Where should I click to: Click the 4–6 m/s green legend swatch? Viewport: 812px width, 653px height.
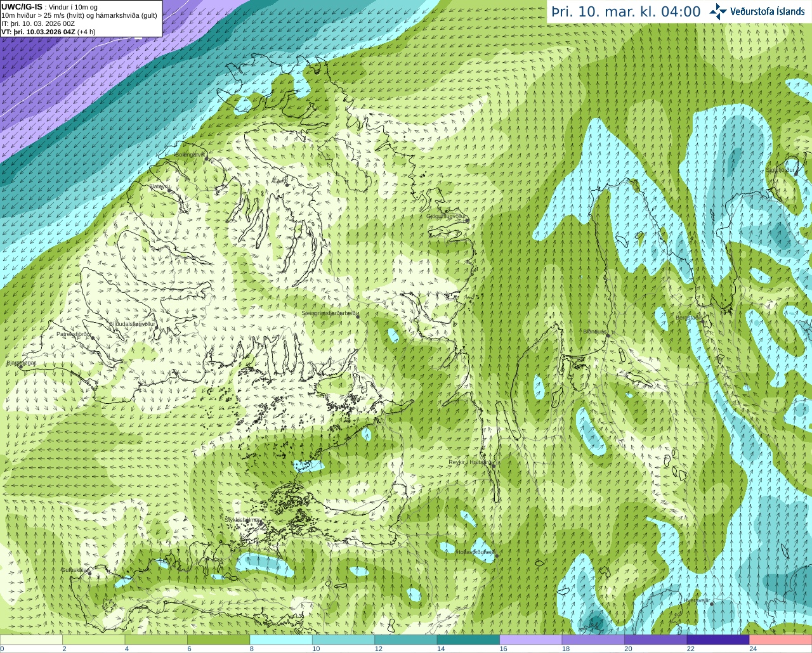156,640
